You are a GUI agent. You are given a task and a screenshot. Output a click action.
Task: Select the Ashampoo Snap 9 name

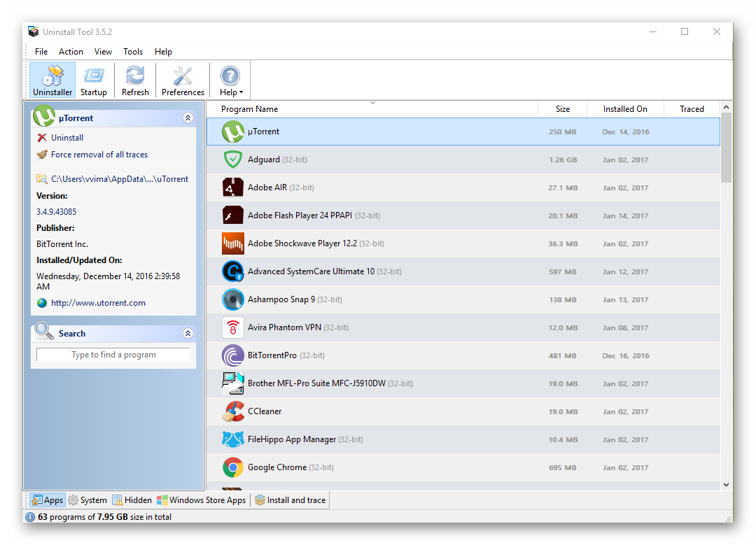[281, 299]
